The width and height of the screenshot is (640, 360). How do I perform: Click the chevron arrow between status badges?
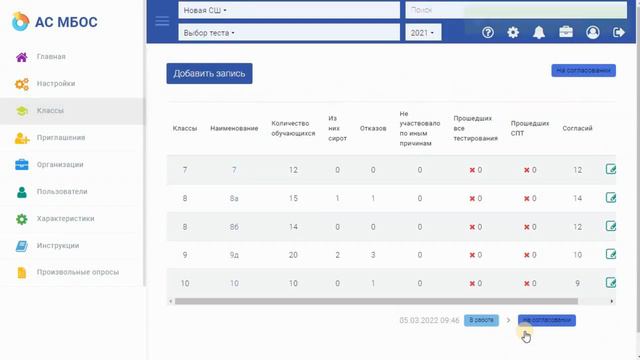point(508,320)
